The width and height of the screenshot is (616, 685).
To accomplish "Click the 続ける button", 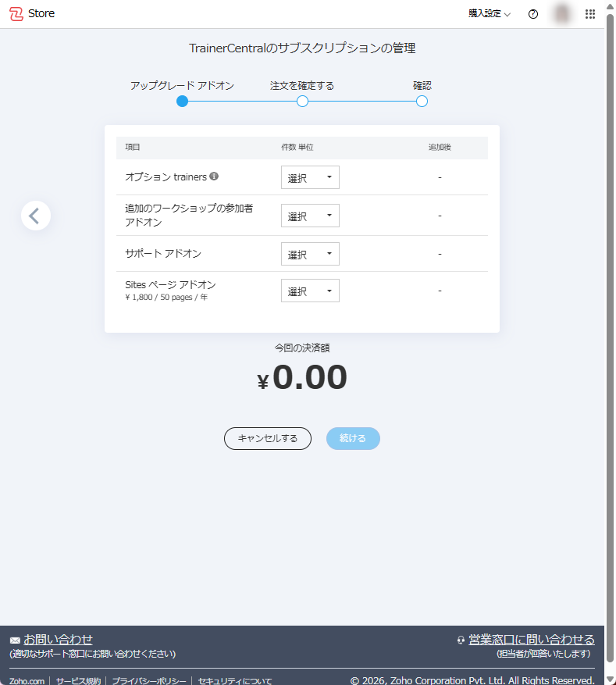I will (353, 439).
